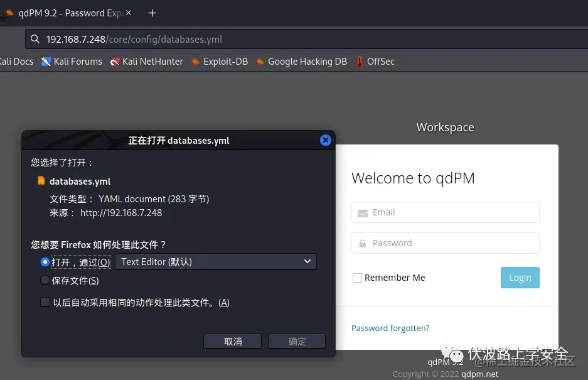Open the Kali Forums bookmark

[72, 61]
